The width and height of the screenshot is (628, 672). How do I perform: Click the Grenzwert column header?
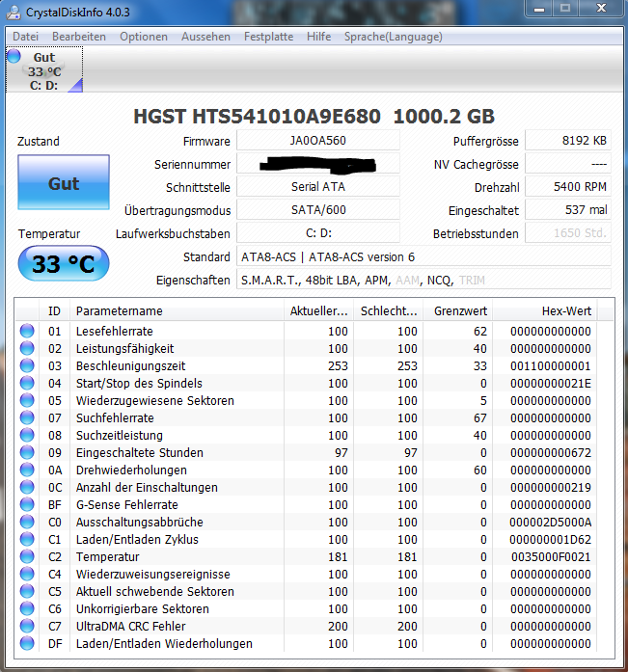tap(458, 310)
